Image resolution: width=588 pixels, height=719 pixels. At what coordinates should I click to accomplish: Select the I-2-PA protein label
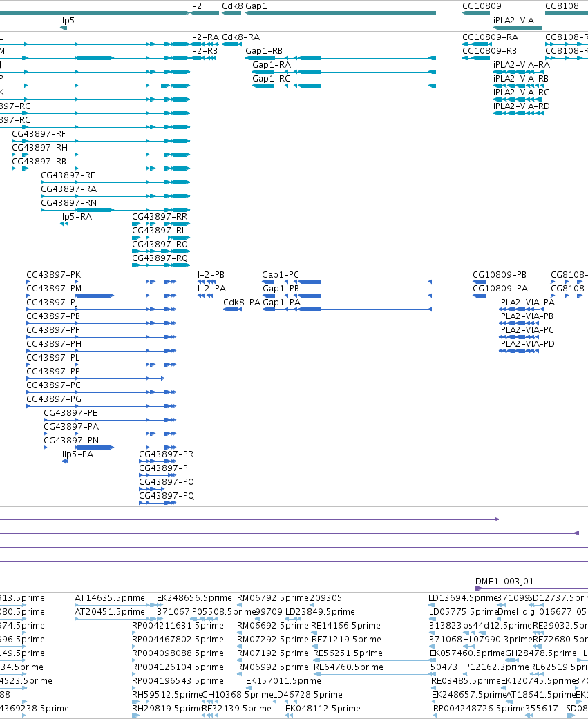point(211,289)
